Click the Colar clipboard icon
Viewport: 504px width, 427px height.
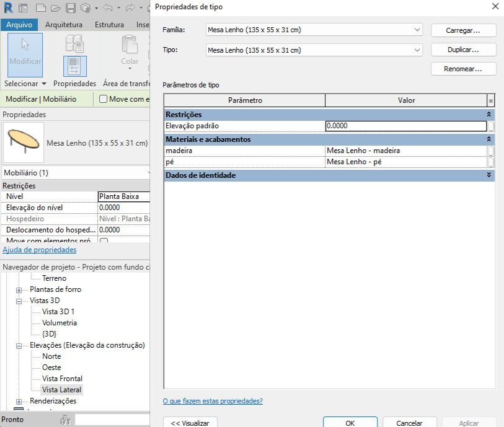[130, 45]
